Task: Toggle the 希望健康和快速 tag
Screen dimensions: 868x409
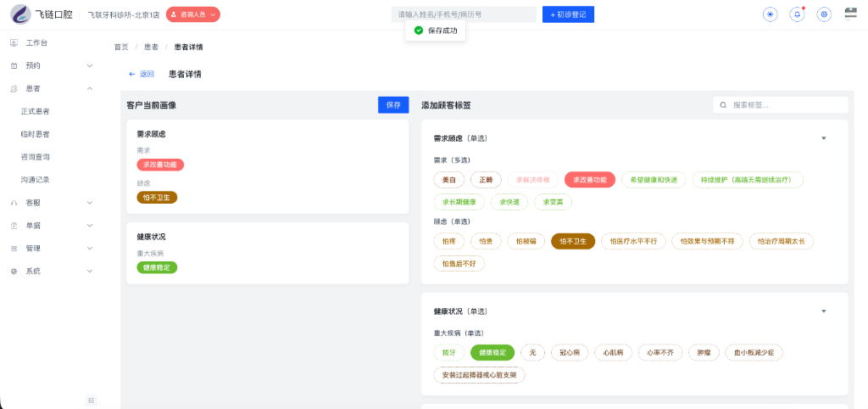Action: pyautogui.click(x=654, y=180)
